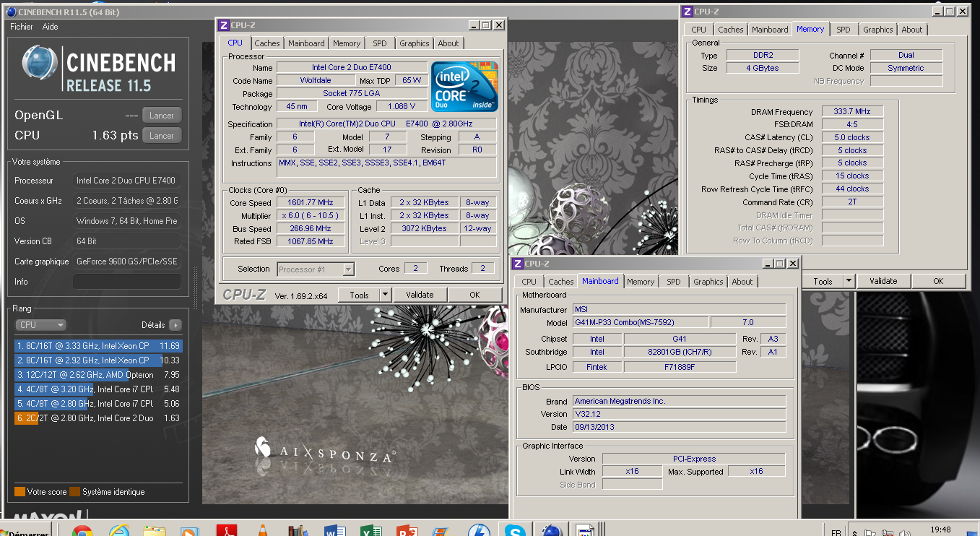Select ranking row 8C/16T @ 2.92 GHz Xeon
The height and width of the screenshot is (536, 980).
[x=98, y=360]
